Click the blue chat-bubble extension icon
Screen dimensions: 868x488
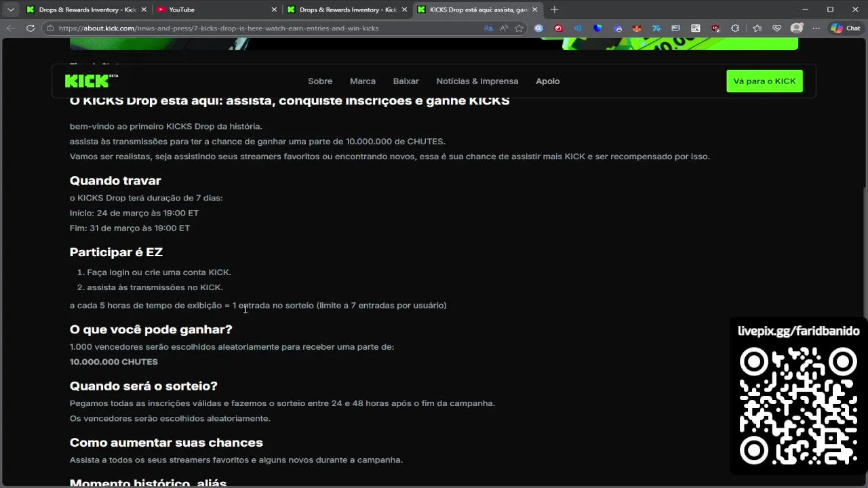click(x=538, y=28)
